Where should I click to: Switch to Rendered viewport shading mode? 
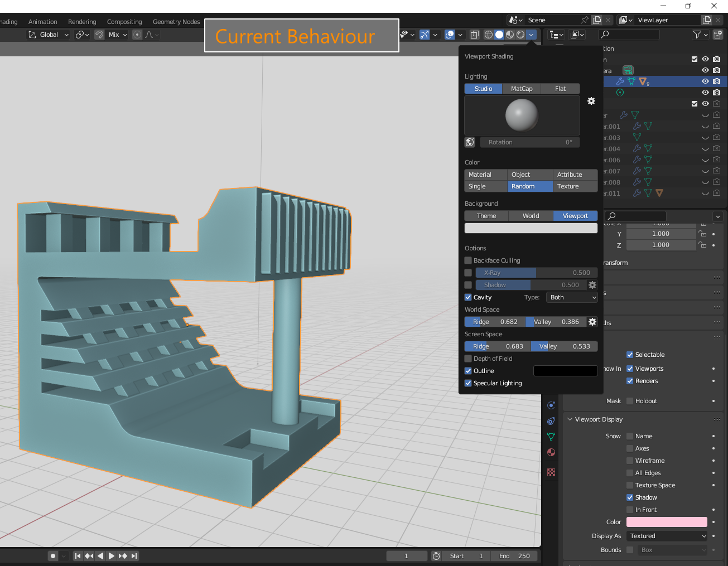click(520, 35)
